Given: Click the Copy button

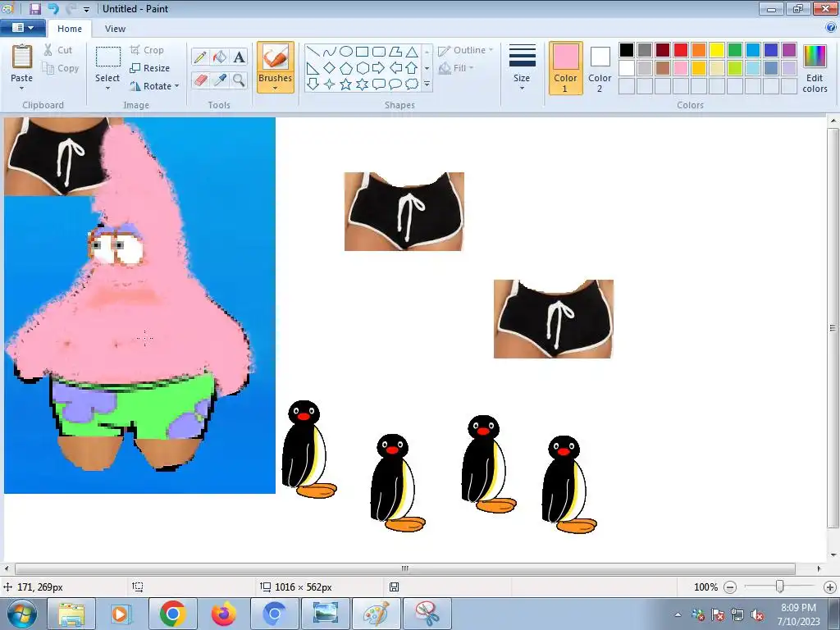Looking at the screenshot, I should (61, 68).
